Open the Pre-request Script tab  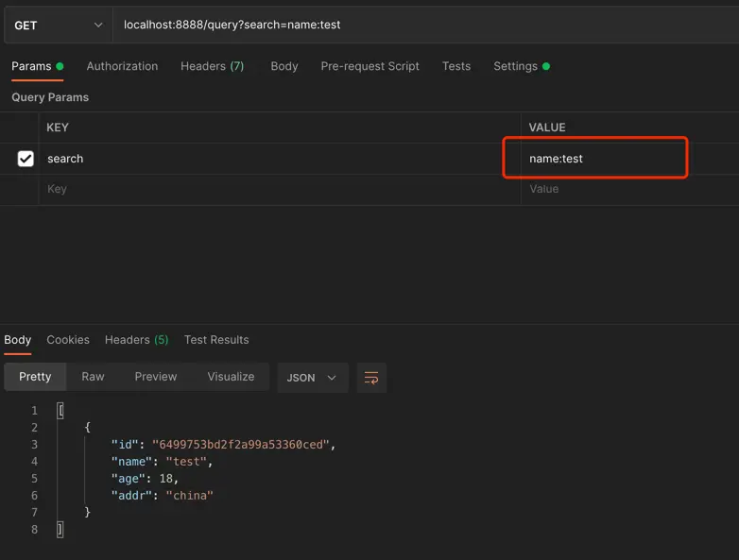[x=369, y=66]
